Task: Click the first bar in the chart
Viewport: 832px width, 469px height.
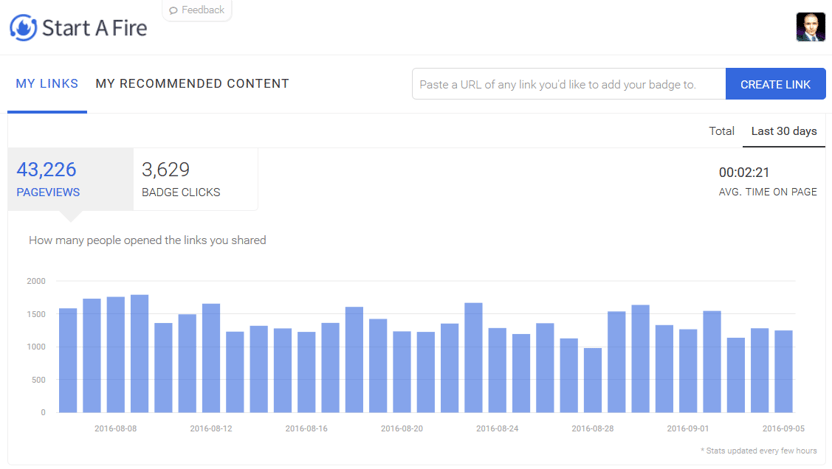Action: coord(68,360)
